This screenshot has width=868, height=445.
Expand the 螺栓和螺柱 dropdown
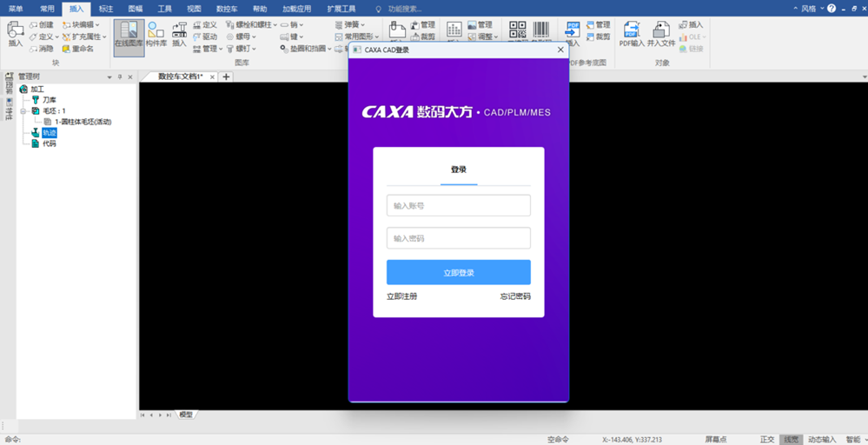(252, 25)
